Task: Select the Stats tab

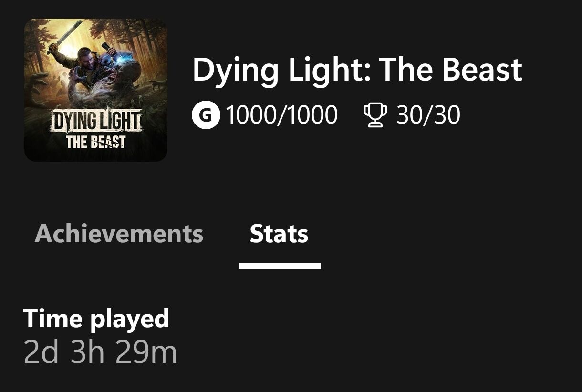Action: click(279, 234)
